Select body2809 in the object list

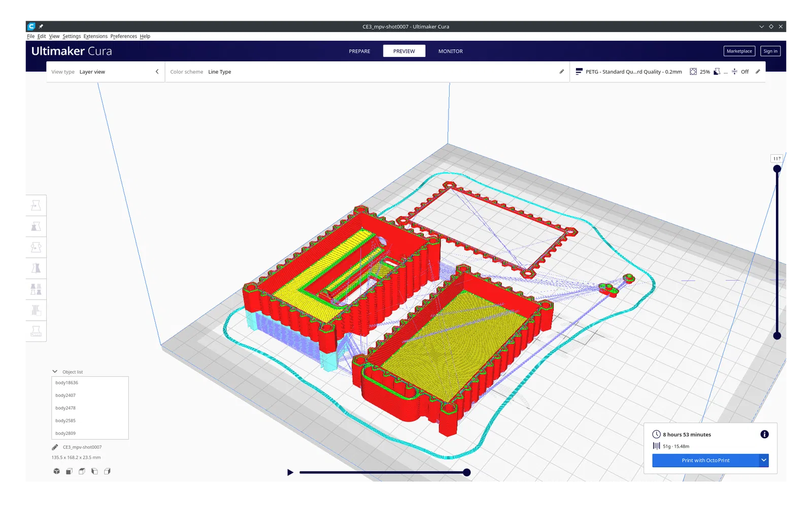tap(90, 433)
